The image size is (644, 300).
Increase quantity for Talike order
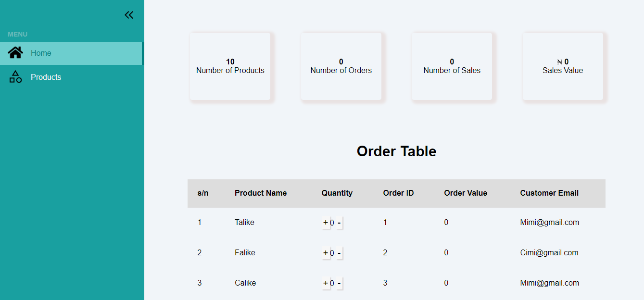click(x=326, y=223)
